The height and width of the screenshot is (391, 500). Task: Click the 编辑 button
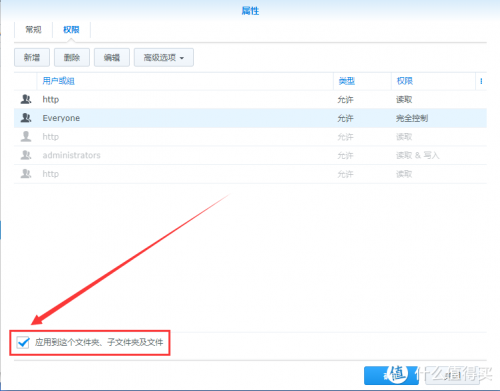112,58
